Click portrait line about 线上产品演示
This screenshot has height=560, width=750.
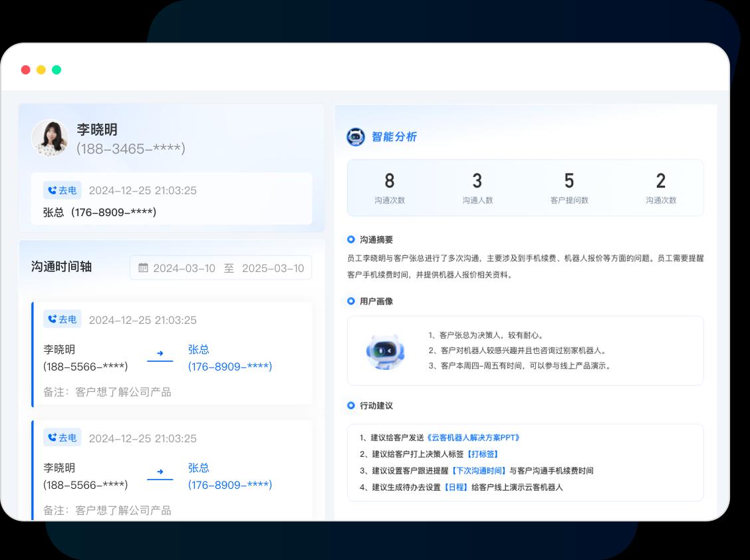point(521,366)
